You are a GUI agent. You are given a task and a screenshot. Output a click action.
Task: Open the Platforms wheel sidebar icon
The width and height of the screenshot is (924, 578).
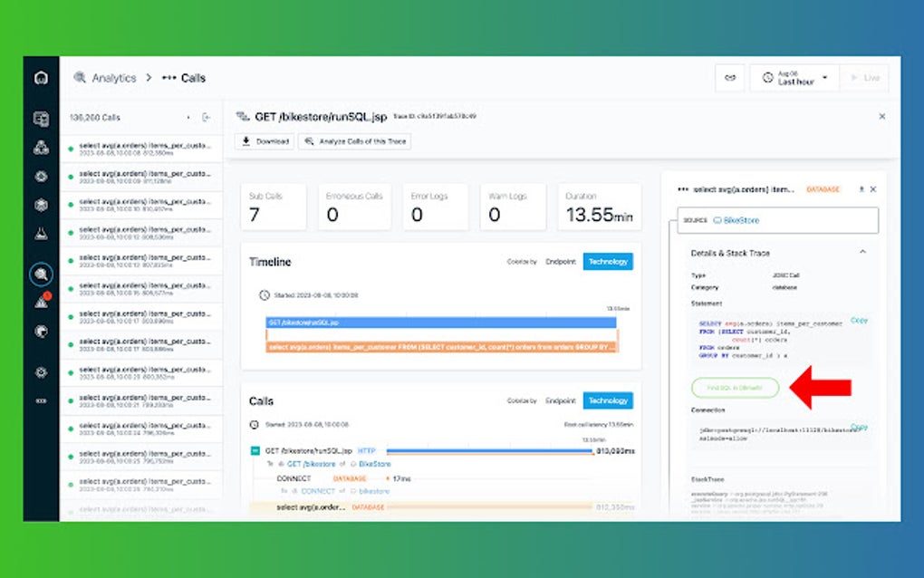pyautogui.click(x=41, y=176)
